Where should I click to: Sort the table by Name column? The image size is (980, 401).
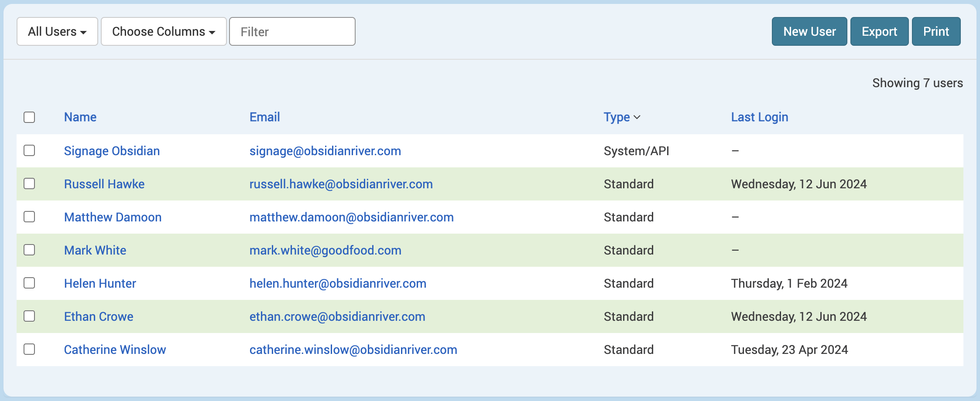pos(80,117)
